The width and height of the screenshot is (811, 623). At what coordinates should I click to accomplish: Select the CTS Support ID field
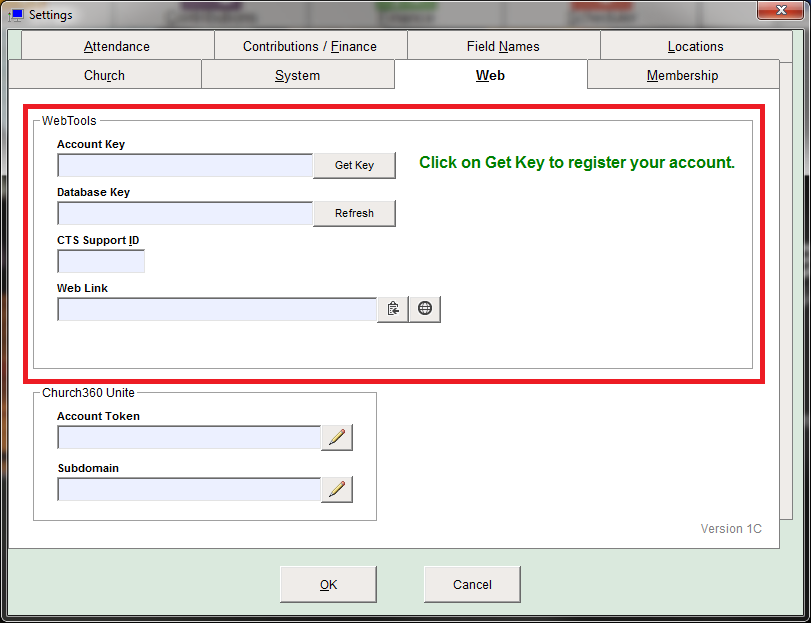pyautogui.click(x=100, y=261)
